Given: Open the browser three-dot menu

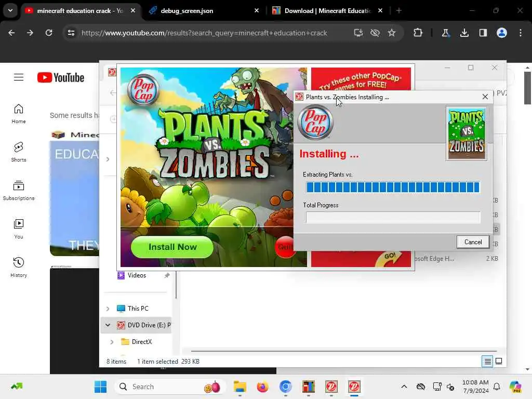Looking at the screenshot, I should pyautogui.click(x=521, y=33).
